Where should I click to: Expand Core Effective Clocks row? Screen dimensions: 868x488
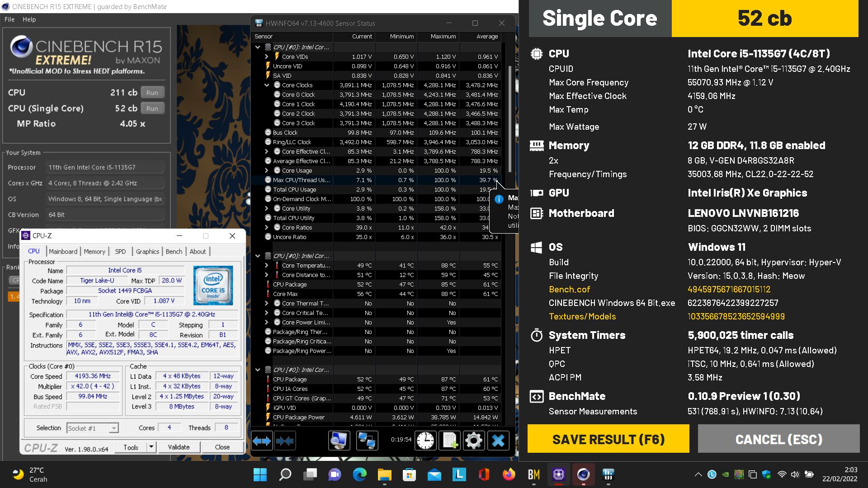267,151
